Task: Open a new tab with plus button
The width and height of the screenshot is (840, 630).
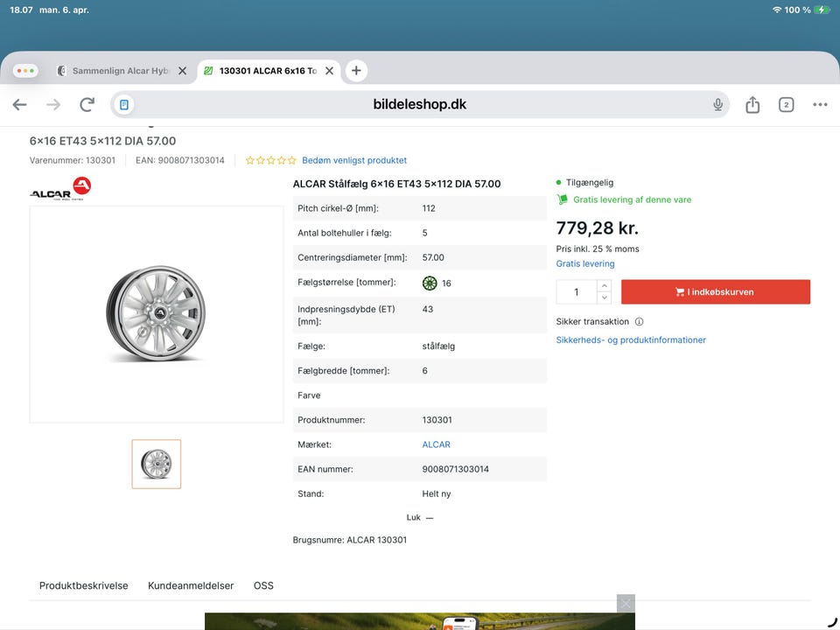Action: tap(355, 71)
